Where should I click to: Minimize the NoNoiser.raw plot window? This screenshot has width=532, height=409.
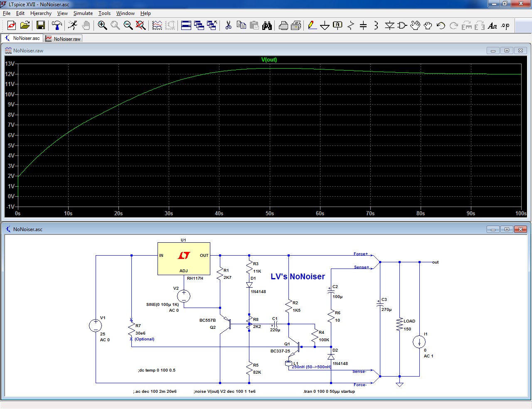(x=493, y=51)
